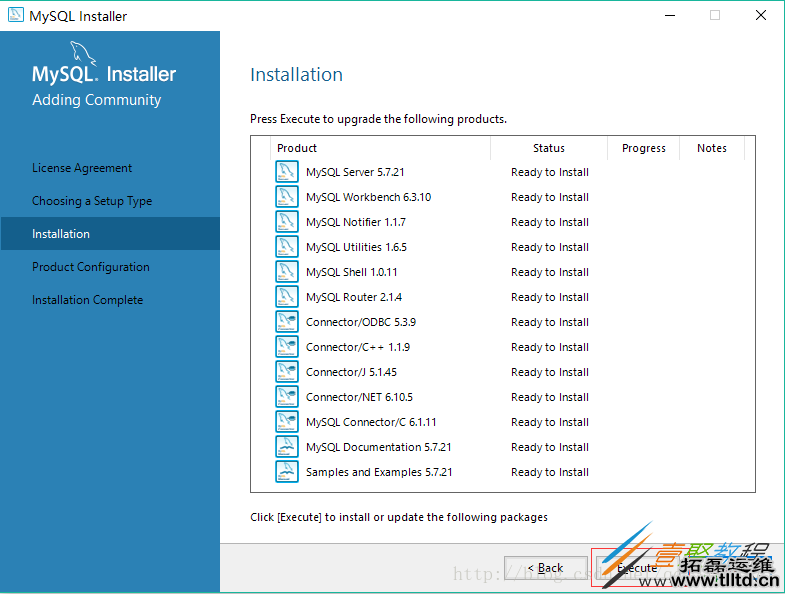Click the Connector/C++ 1.1.9 product icon
The height and width of the screenshot is (594, 785).
[287, 347]
